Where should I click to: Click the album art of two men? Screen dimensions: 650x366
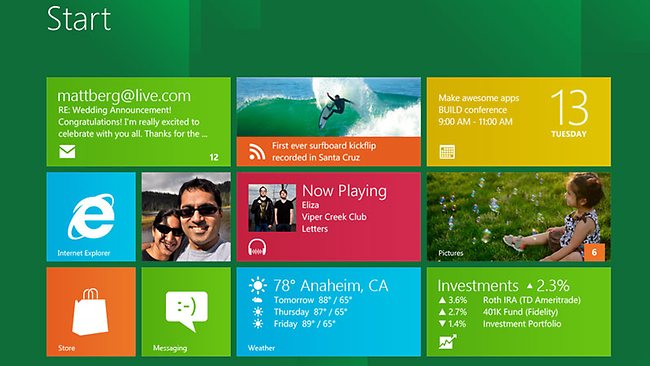[272, 208]
